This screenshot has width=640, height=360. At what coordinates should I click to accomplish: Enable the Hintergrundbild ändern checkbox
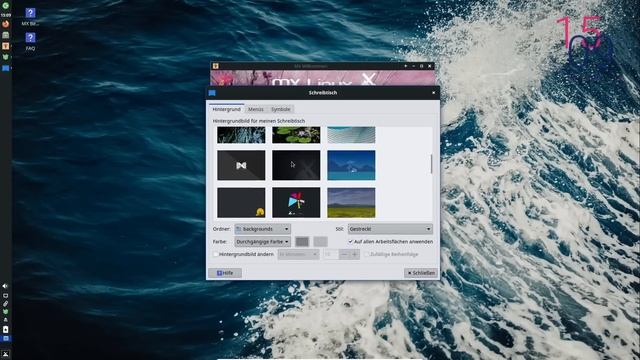[216, 254]
